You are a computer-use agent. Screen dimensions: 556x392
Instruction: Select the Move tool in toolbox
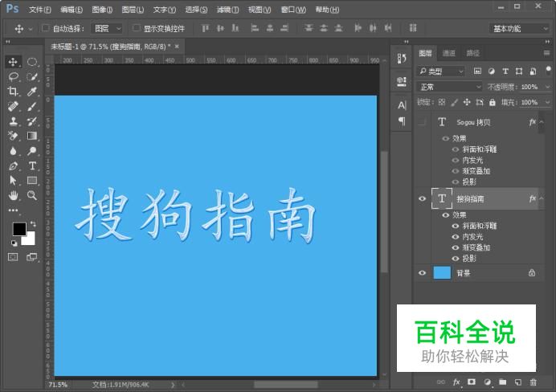13,62
